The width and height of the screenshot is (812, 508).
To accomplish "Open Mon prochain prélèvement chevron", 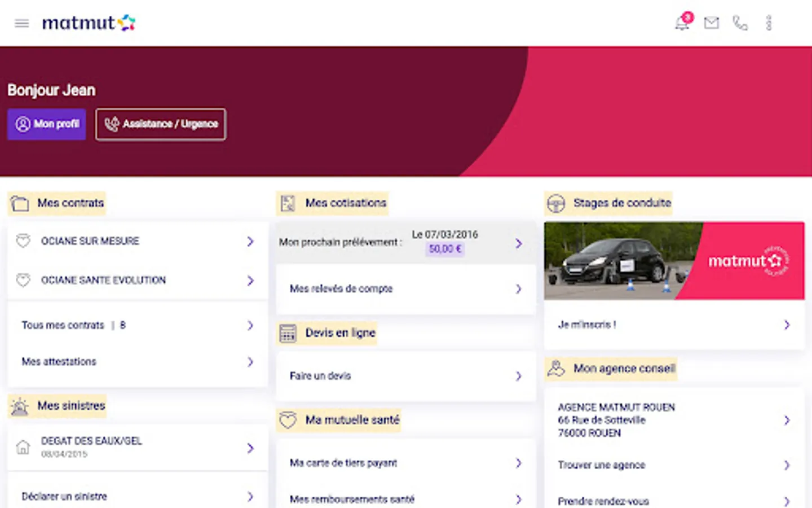I will [519, 243].
